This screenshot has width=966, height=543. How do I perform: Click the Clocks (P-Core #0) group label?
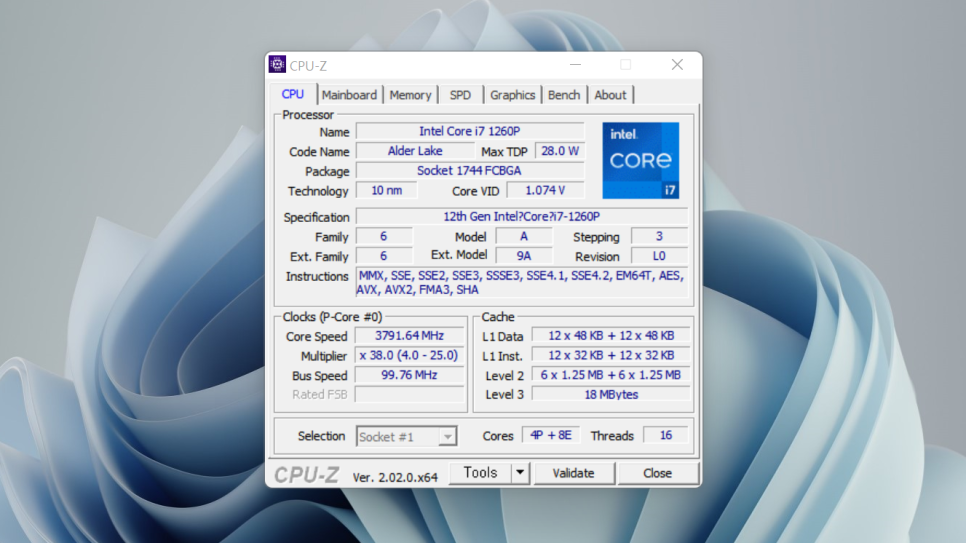coord(333,317)
